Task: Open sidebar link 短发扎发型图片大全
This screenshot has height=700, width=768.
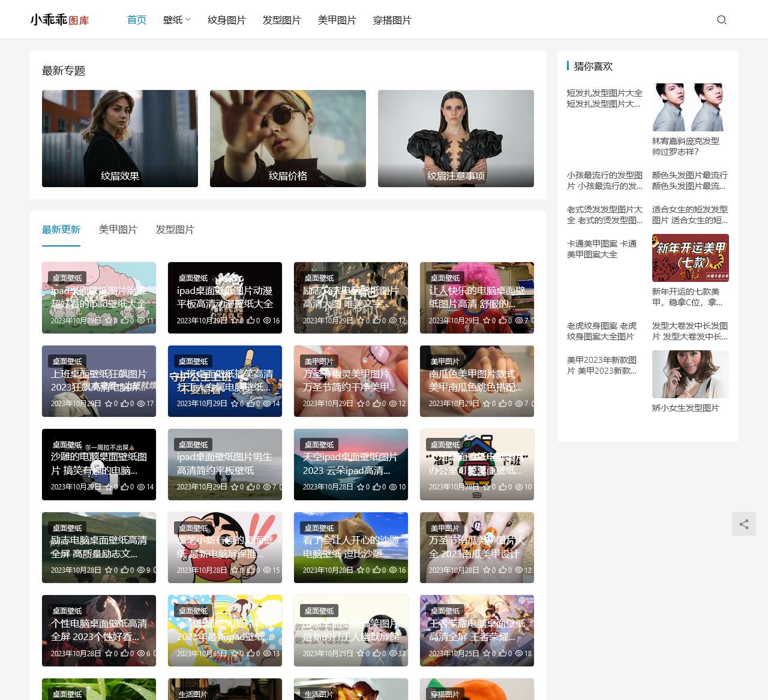Action: click(605, 98)
